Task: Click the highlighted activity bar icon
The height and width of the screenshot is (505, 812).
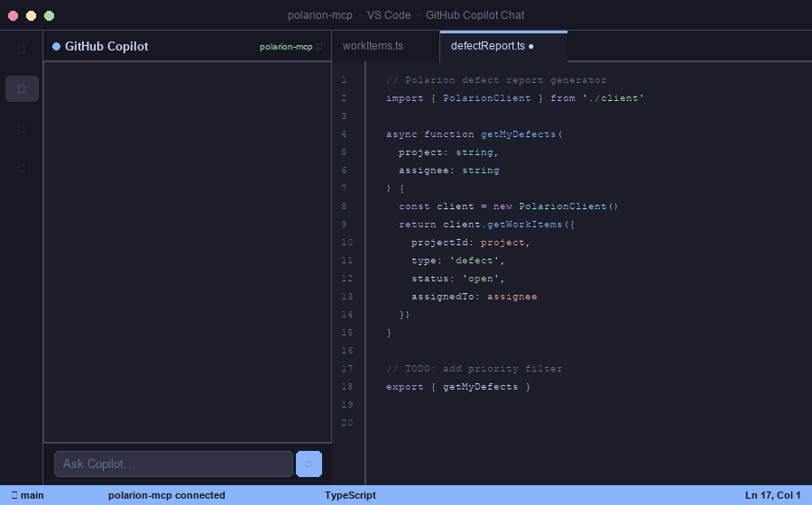Action: point(22,89)
